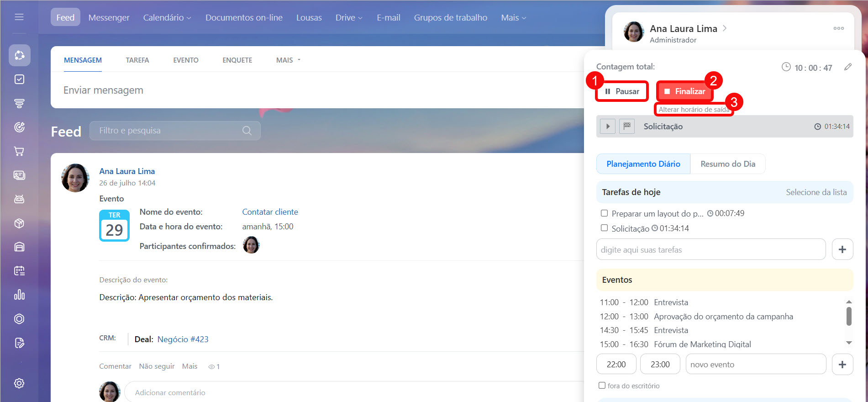This screenshot has width=868, height=402.
Task: Switch to Resumo do Dia tab
Action: [728, 164]
